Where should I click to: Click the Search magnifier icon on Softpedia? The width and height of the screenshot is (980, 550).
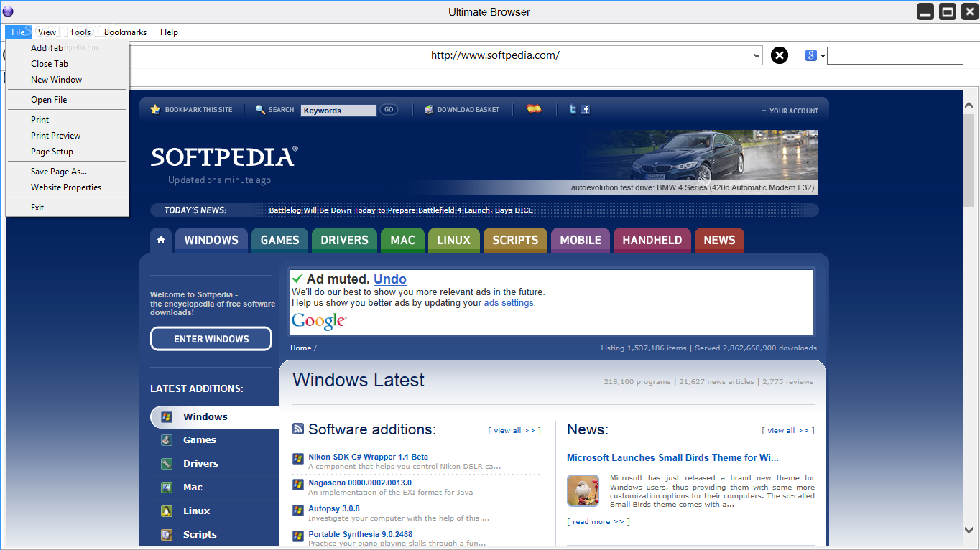[261, 110]
